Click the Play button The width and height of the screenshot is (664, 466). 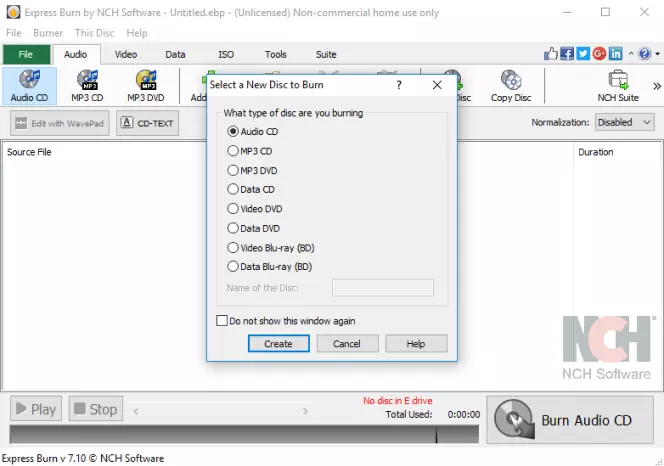click(36, 409)
